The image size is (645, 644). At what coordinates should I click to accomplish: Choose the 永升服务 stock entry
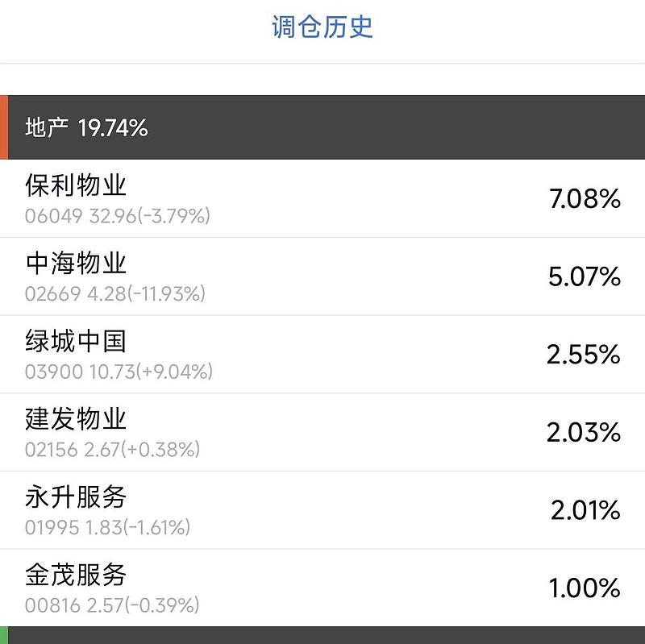[77, 497]
